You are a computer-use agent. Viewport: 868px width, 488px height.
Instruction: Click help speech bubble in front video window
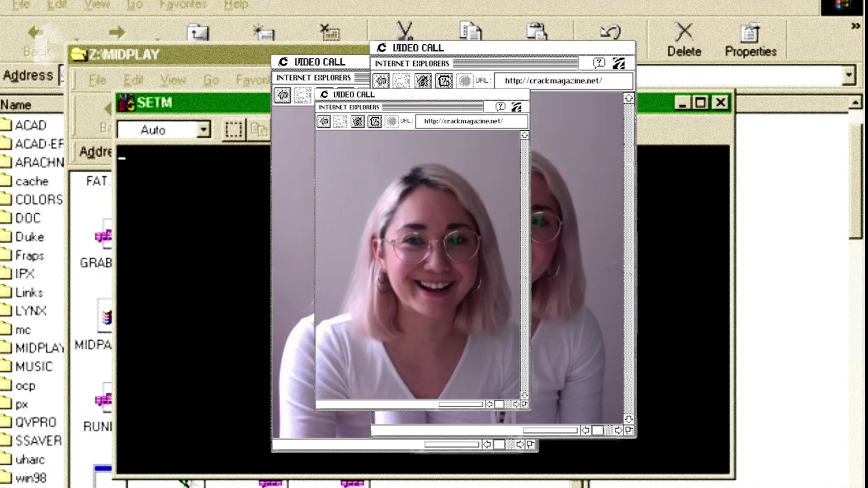pos(500,107)
